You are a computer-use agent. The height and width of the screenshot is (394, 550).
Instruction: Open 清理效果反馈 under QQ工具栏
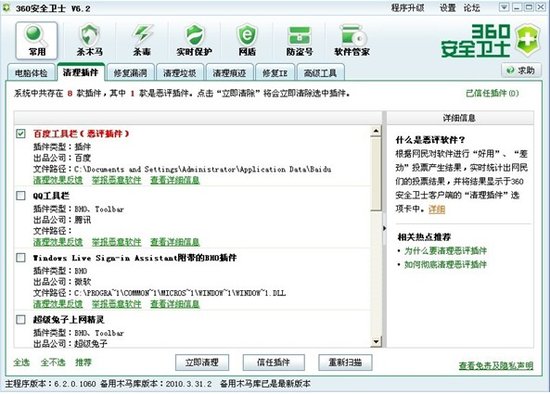pos(58,242)
